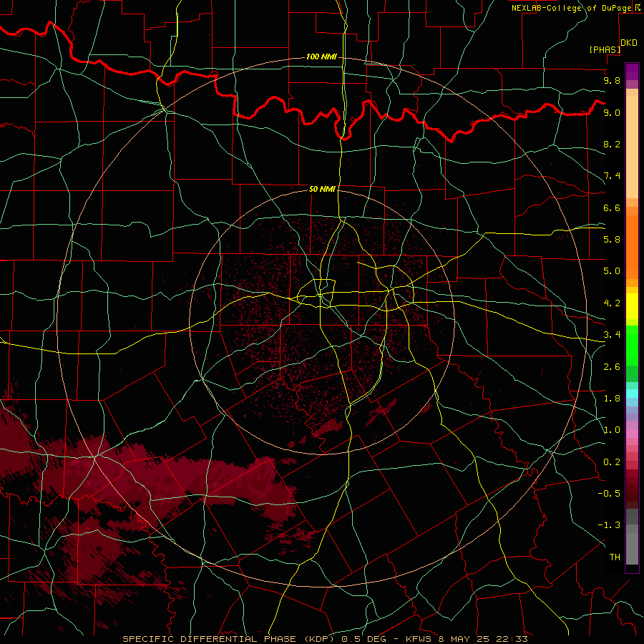Viewport: 644px width, 644px height.
Task: Click the 1.0 legend value
Action: click(612, 430)
